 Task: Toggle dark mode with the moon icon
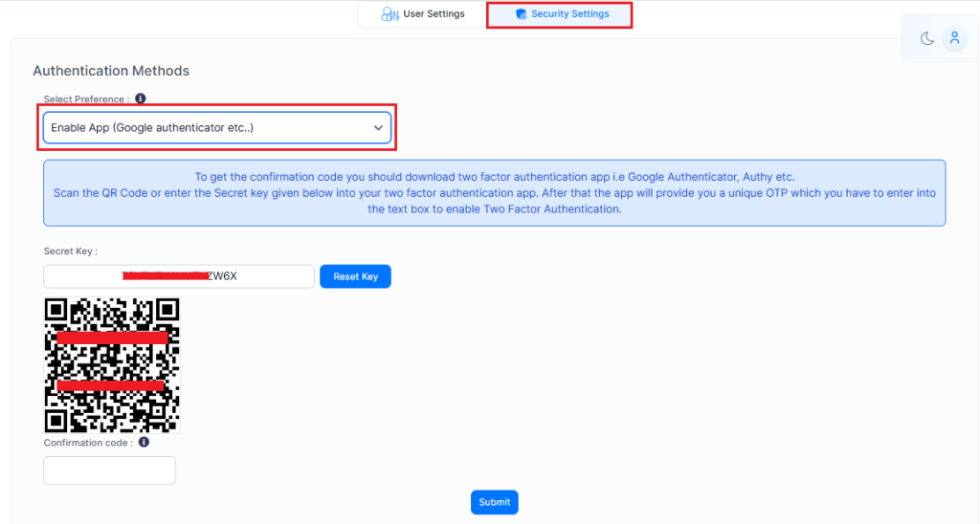926,38
